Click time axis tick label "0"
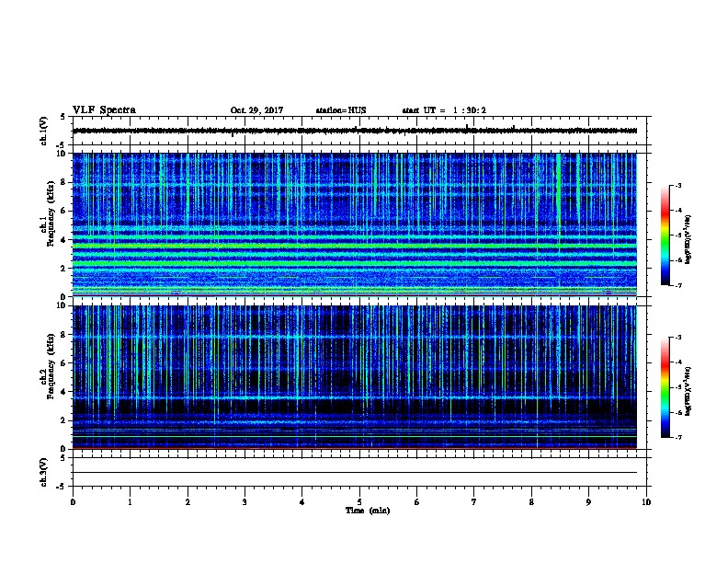Screen dimensions: 728x563 pos(73,501)
